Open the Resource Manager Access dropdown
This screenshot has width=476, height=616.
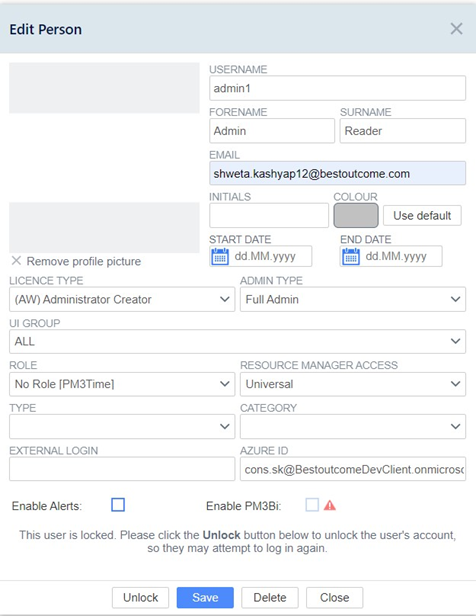pyautogui.click(x=353, y=384)
